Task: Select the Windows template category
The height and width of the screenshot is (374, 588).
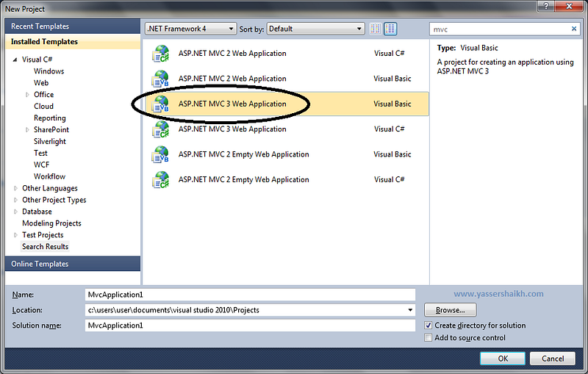Action: (x=49, y=71)
